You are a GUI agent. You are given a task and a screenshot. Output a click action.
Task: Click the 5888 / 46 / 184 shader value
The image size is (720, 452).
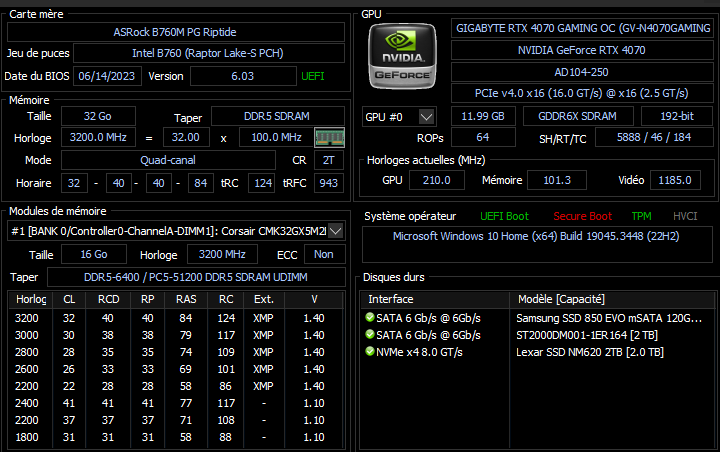pos(654,137)
